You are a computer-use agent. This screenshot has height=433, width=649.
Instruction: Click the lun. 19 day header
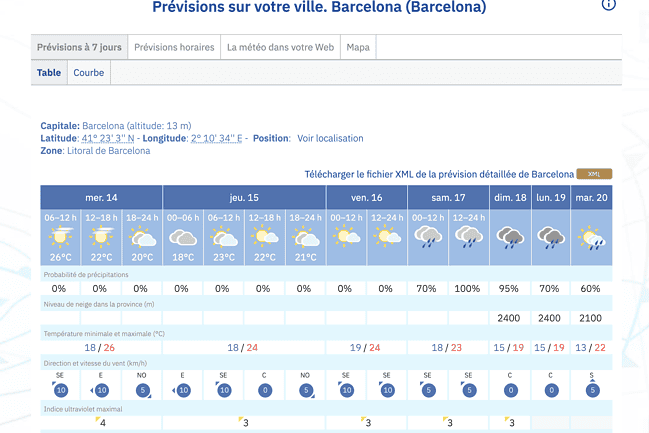click(551, 197)
